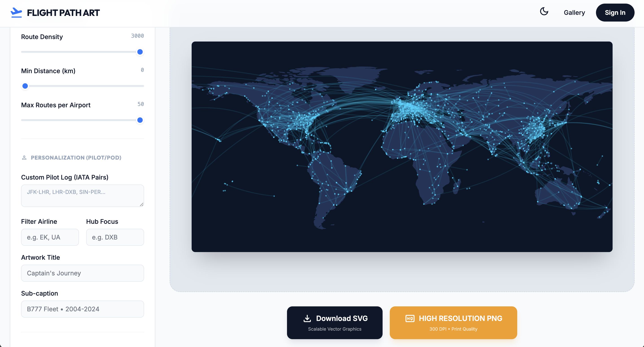644x347 pixels.
Task: Click the Min Distance slider handle
Action: (x=25, y=86)
